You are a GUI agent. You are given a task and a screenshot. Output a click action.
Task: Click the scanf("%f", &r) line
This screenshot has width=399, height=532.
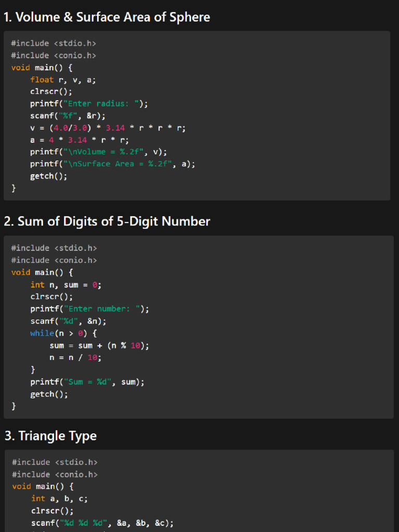(68, 116)
